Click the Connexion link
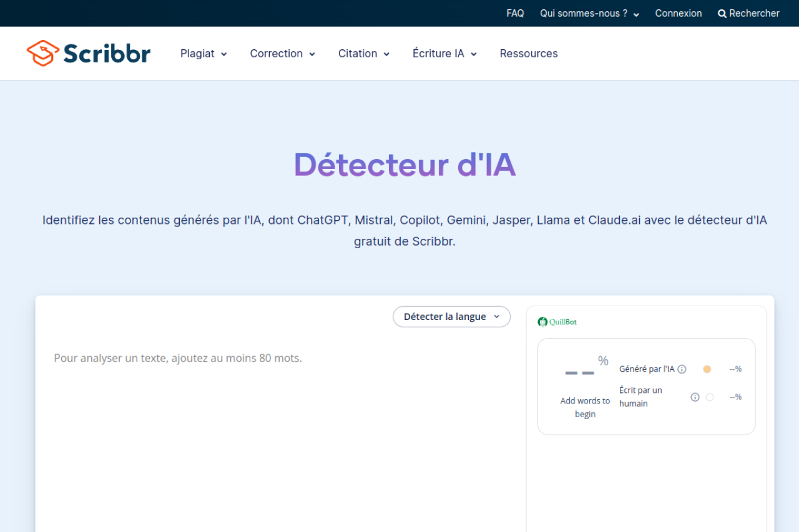 click(679, 13)
